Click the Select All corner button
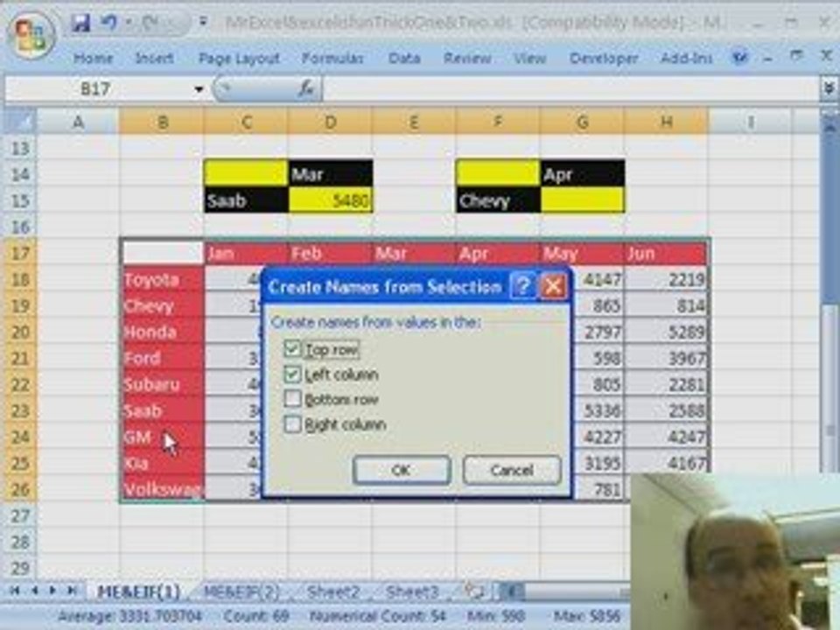The height and width of the screenshot is (630, 840). coord(19,122)
